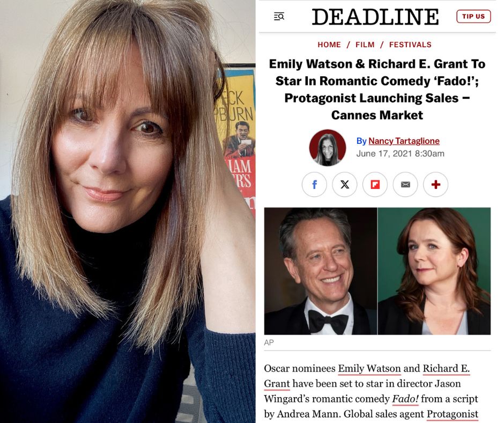The image size is (504, 423).
Task: Open the Festivals breadcrumb section
Action: [410, 45]
